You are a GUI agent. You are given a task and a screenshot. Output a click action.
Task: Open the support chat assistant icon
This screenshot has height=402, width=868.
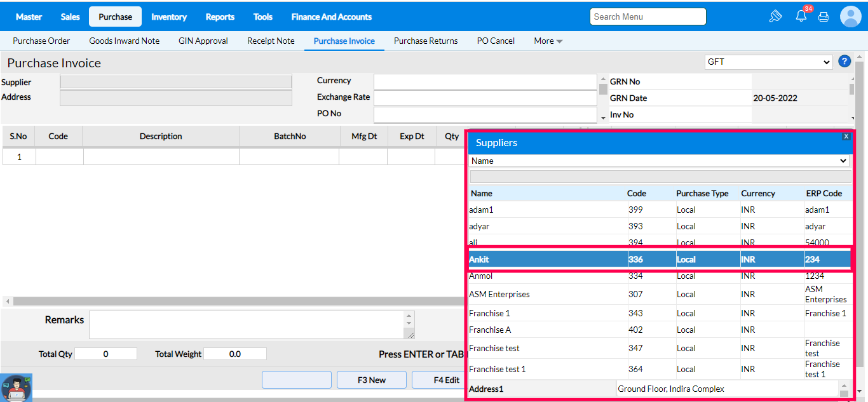pyautogui.click(x=17, y=387)
